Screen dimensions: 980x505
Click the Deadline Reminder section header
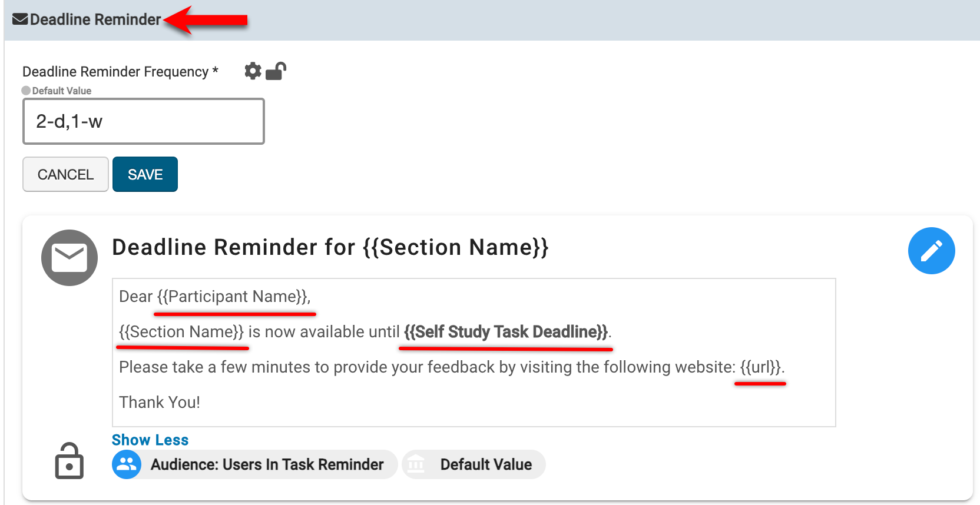tap(95, 19)
